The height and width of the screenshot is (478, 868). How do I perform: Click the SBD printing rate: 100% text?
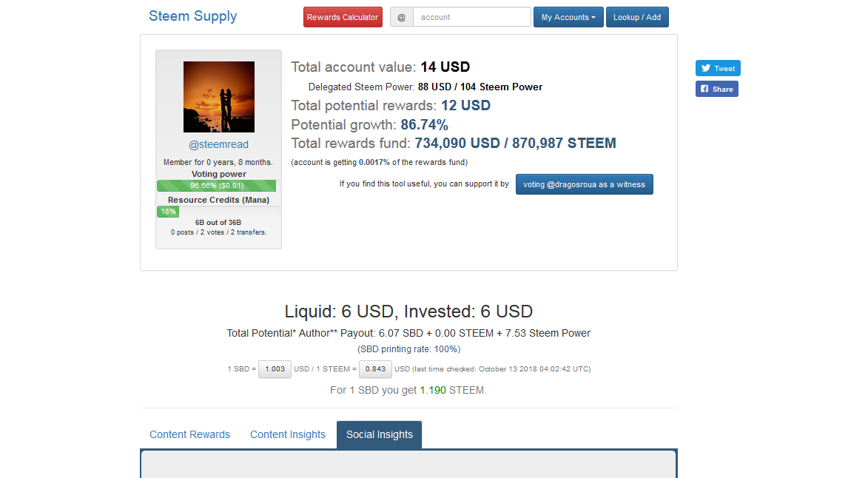(x=408, y=349)
